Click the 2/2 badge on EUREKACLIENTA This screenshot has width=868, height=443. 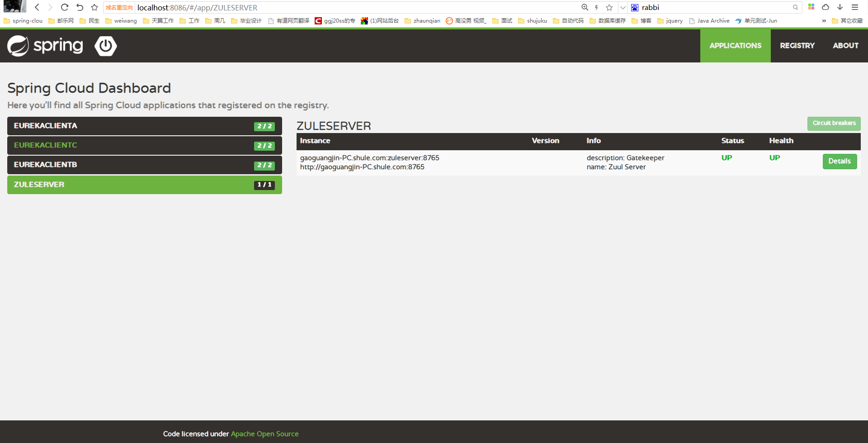(x=264, y=126)
